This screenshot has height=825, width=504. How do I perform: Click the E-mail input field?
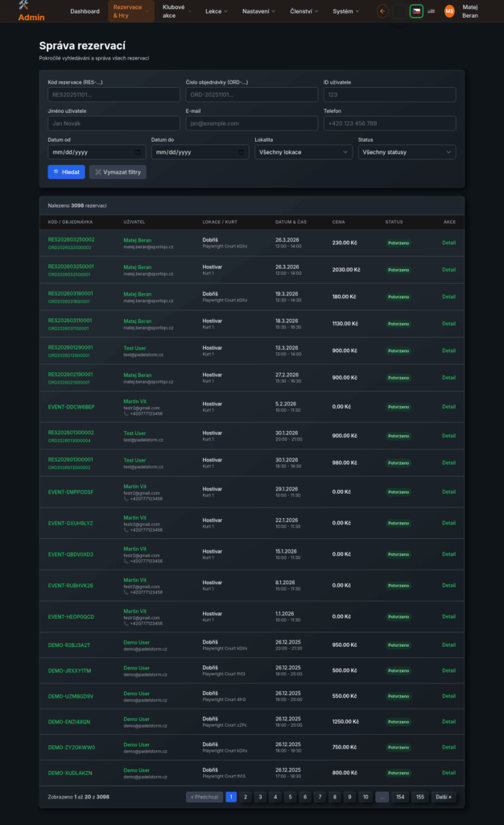[x=252, y=123]
